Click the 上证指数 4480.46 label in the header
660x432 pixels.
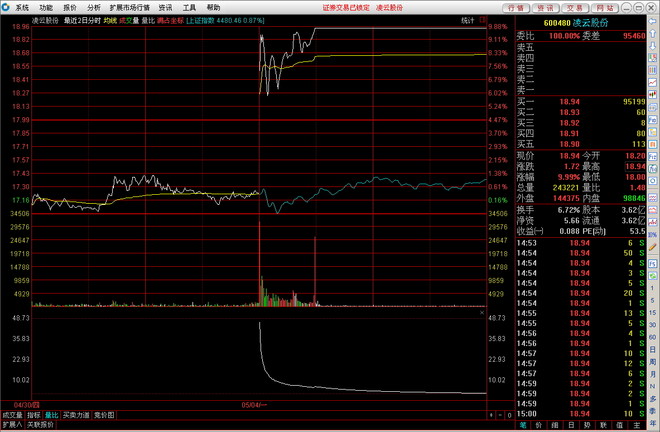[225, 20]
